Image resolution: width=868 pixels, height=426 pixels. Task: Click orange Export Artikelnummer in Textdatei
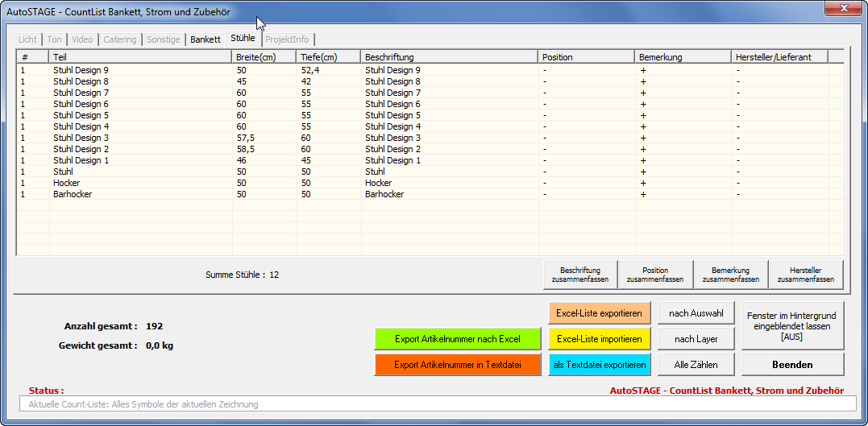(x=457, y=365)
